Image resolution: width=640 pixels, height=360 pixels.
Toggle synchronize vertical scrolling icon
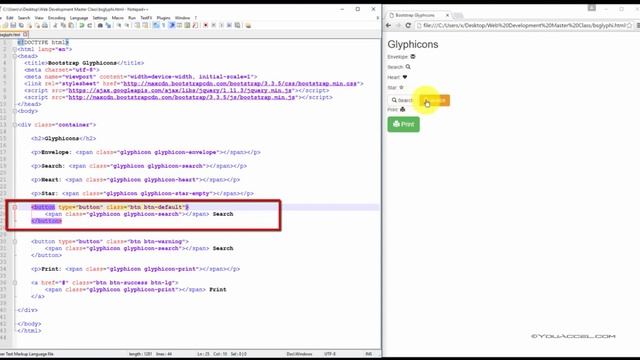(x=138, y=25)
